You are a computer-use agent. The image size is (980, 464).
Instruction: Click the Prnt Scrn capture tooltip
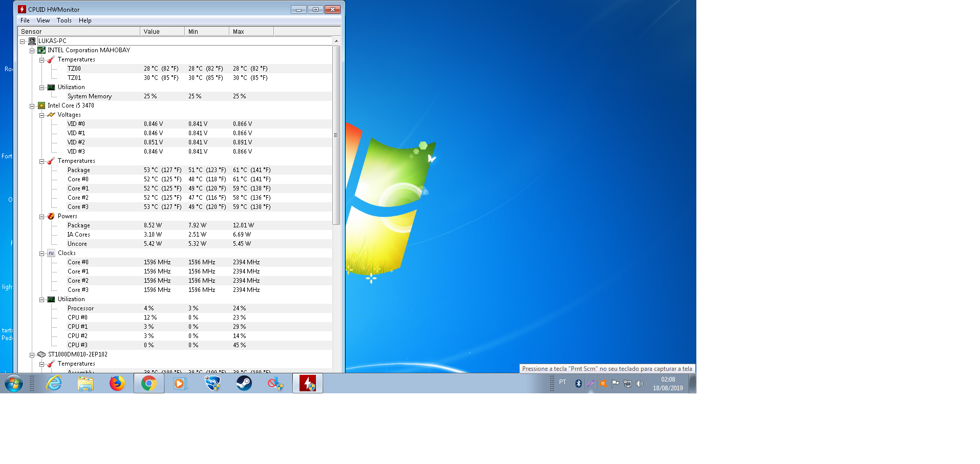607,369
